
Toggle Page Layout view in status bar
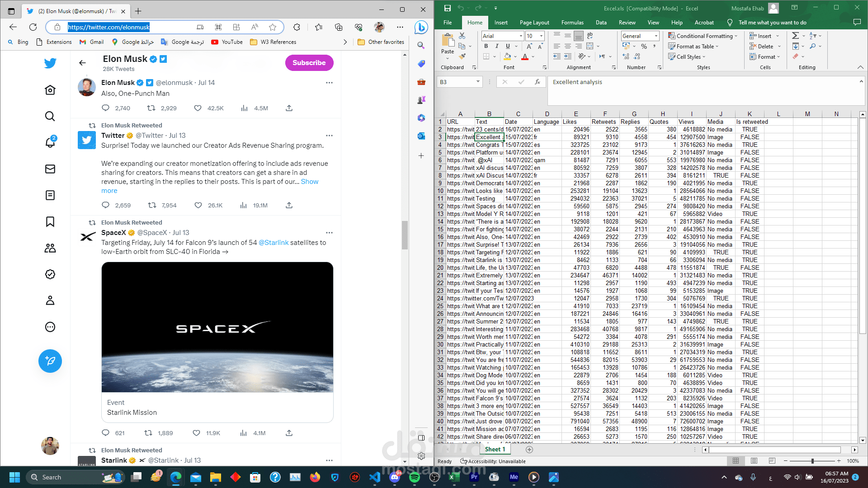click(x=754, y=461)
